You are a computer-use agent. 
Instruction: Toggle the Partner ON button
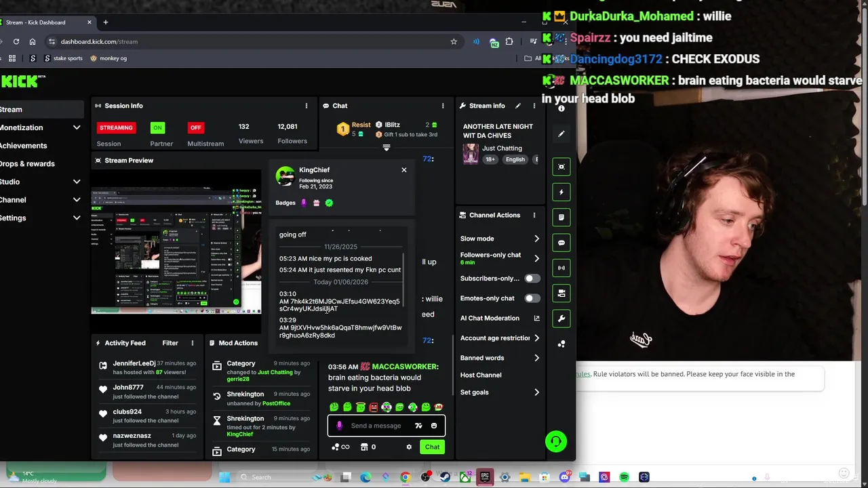coord(157,127)
